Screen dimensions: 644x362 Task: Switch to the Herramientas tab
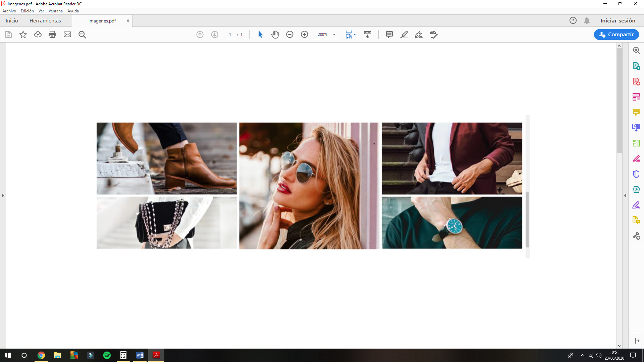point(45,21)
